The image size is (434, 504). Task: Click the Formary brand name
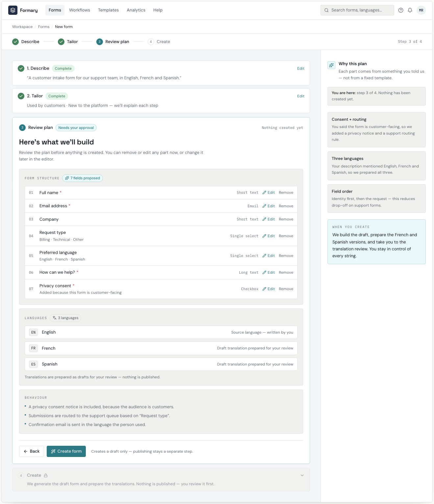point(29,10)
